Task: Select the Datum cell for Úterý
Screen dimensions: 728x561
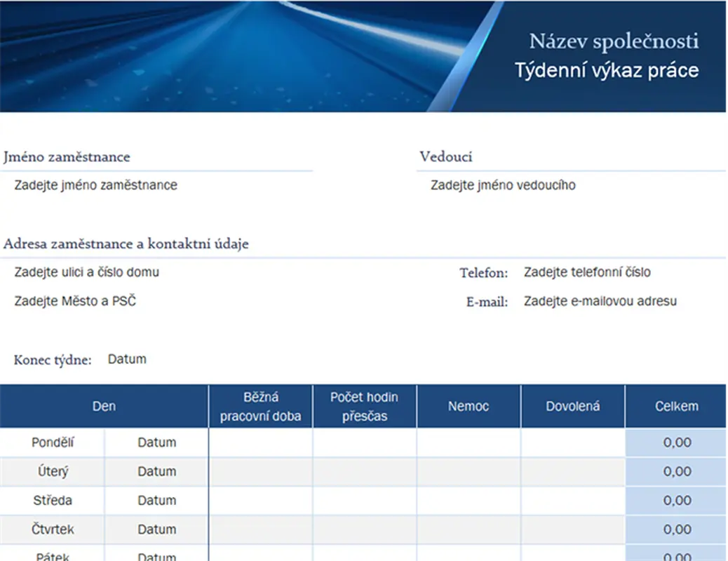Action: point(155,471)
